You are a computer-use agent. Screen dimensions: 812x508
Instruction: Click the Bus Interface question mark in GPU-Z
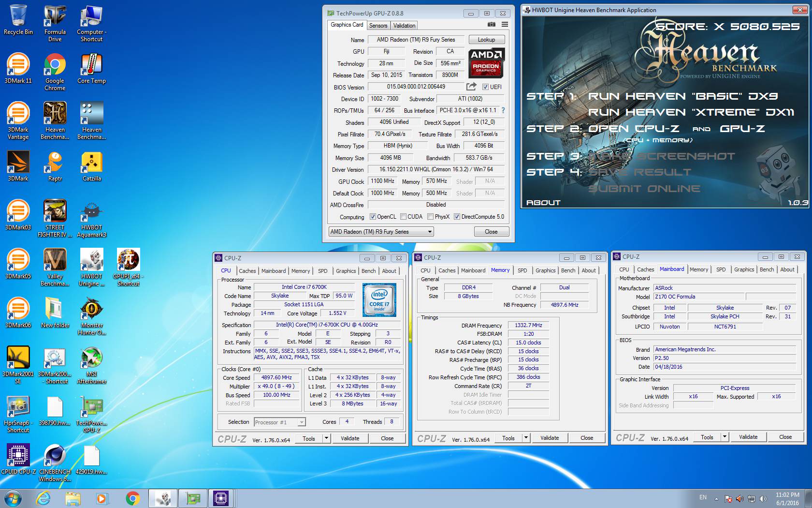pos(503,110)
